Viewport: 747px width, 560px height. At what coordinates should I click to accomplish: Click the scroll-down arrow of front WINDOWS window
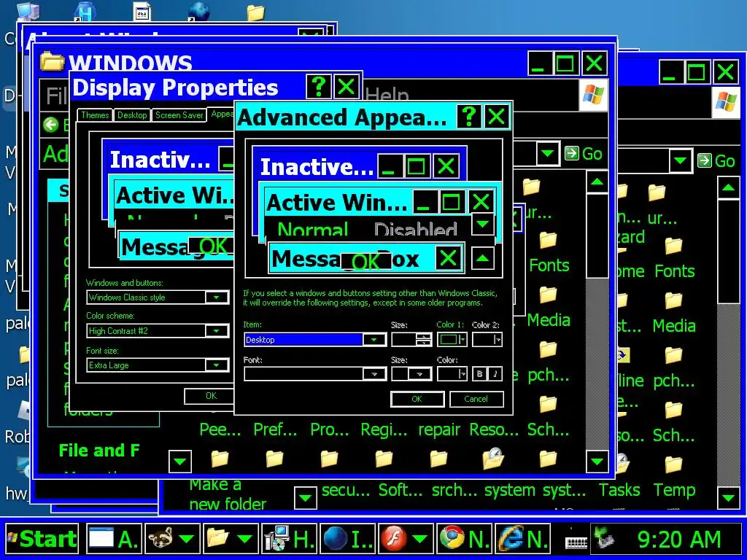[597, 461]
